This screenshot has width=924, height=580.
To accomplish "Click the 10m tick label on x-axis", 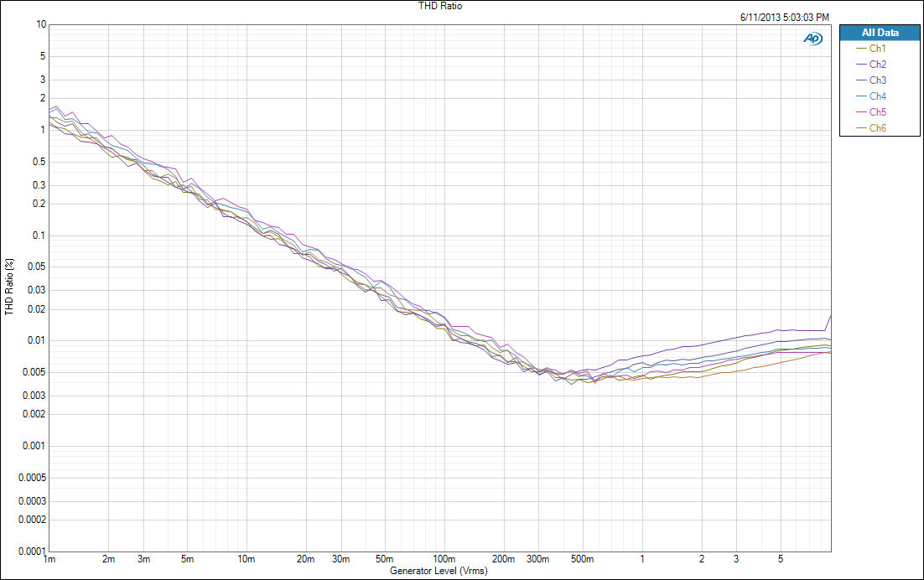I will 247,559.
